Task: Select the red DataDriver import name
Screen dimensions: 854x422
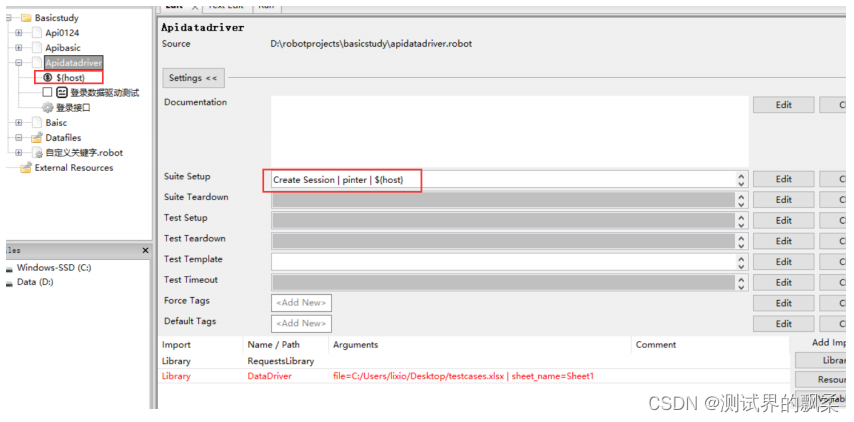Action: coord(270,376)
